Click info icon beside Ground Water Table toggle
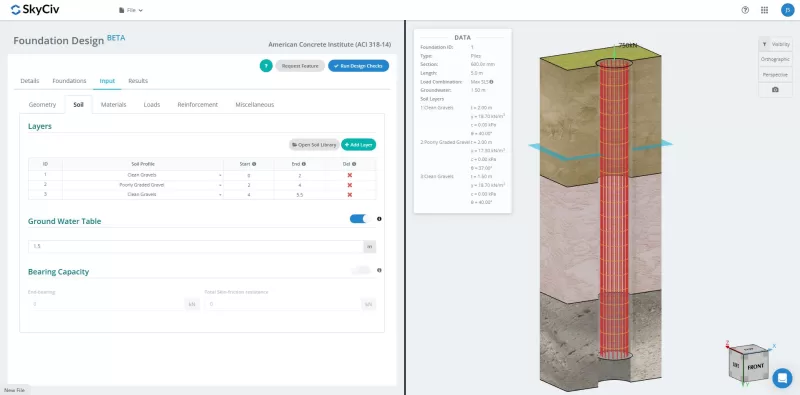This screenshot has width=800, height=395. (x=379, y=219)
